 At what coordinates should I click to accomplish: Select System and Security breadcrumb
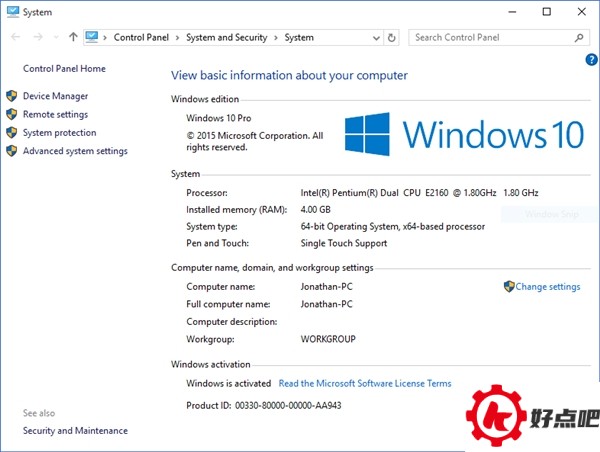click(227, 38)
